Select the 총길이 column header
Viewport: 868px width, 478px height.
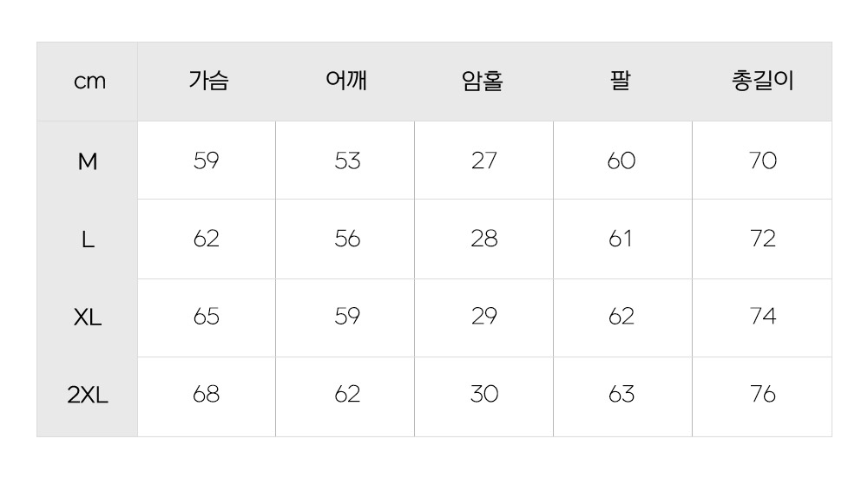point(762,82)
